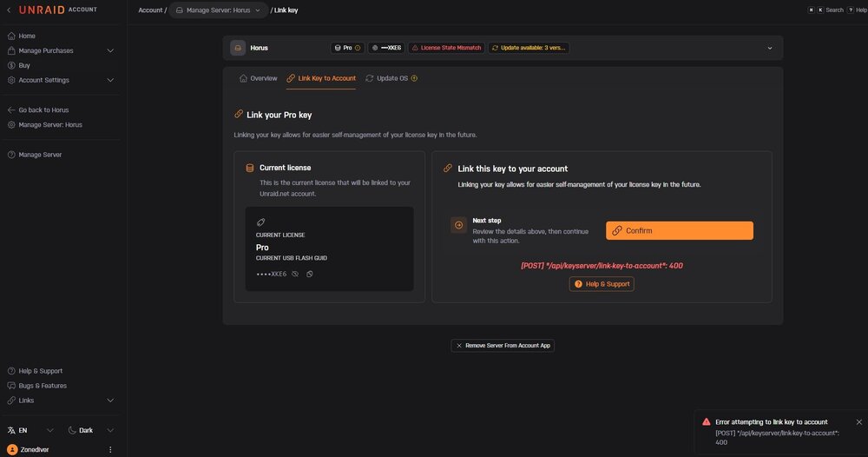Click the Next step arrow icon
The image size is (868, 457).
[x=458, y=225]
